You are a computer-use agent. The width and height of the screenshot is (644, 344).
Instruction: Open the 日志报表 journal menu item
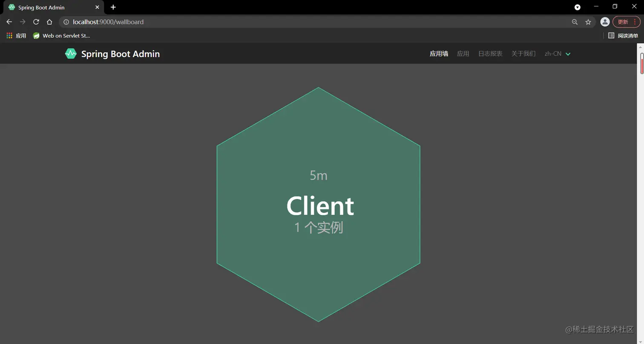pos(490,54)
